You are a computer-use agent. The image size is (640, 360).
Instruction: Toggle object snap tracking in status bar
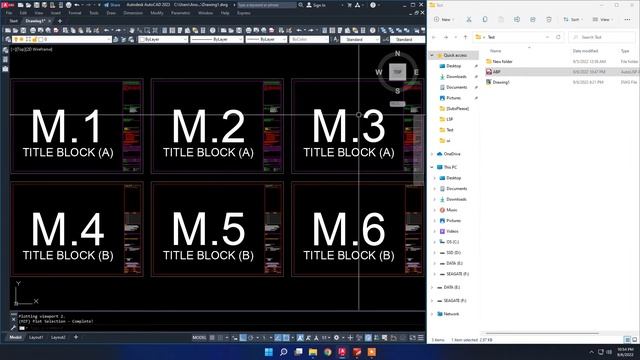tap(278, 338)
